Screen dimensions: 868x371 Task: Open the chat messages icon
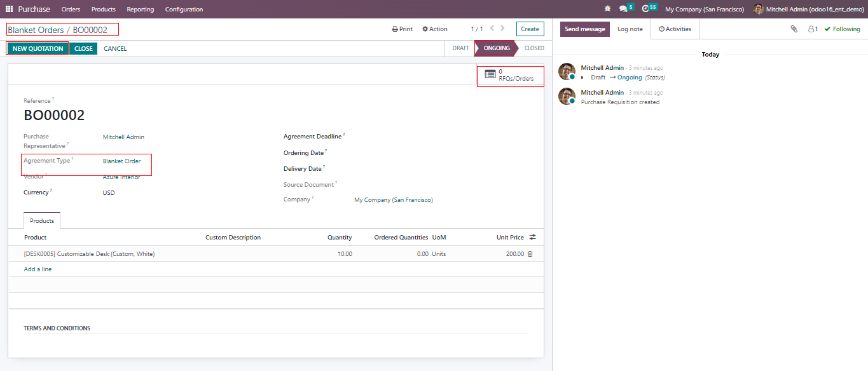(624, 9)
